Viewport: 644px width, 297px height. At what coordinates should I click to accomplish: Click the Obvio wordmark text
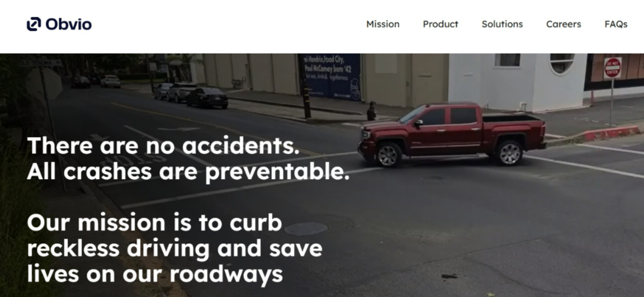(69, 24)
